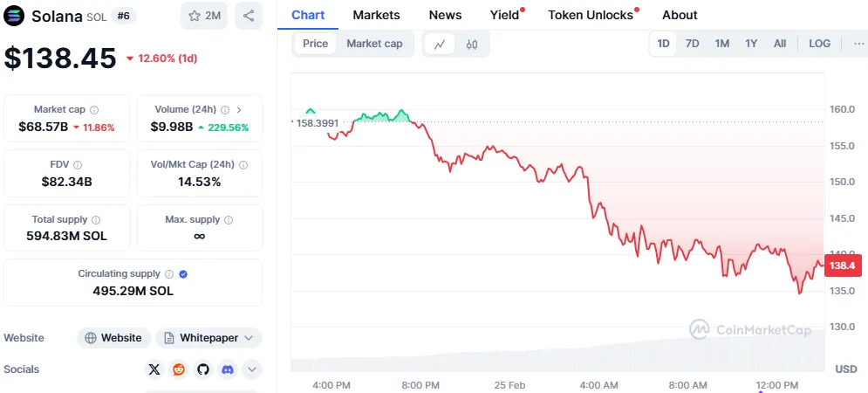Toggle the LOG scale option
The width and height of the screenshot is (868, 393).
coord(819,44)
